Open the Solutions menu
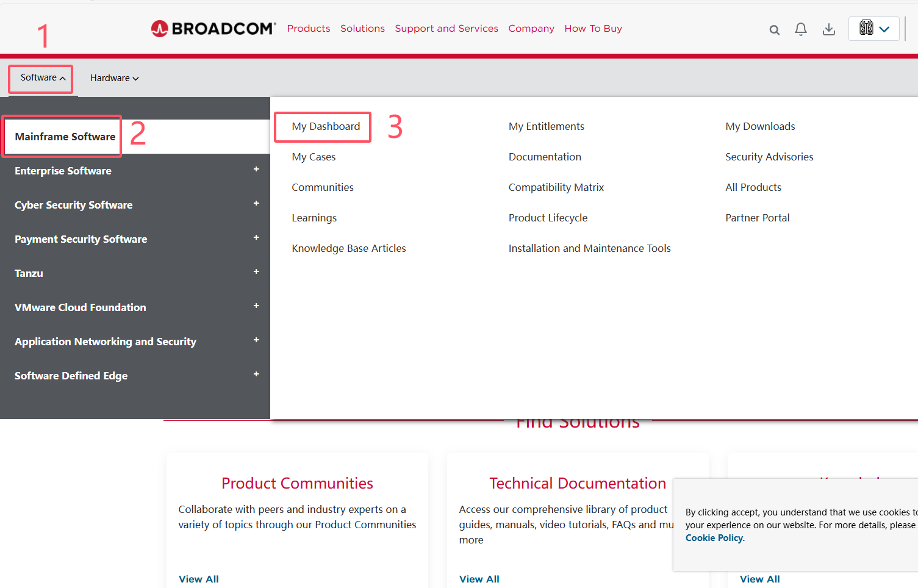Screen dimensions: 918x588 click(x=362, y=29)
